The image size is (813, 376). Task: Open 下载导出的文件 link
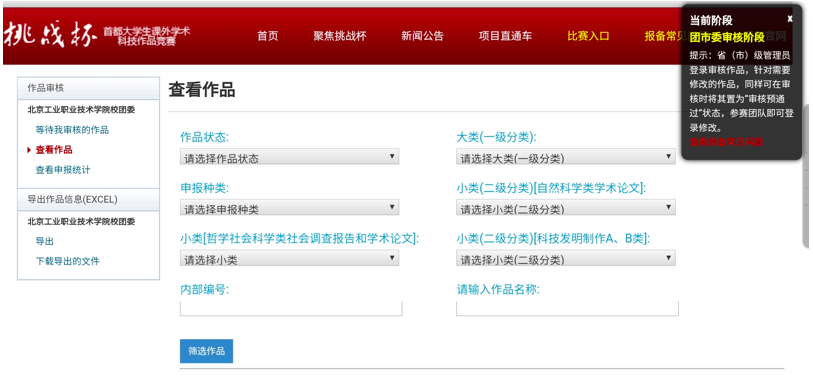tap(67, 261)
